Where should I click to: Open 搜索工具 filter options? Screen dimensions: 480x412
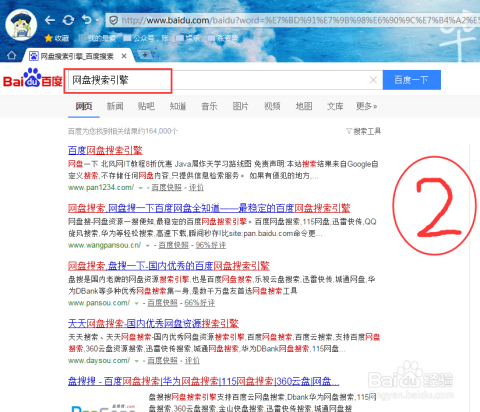pyautogui.click(x=364, y=131)
